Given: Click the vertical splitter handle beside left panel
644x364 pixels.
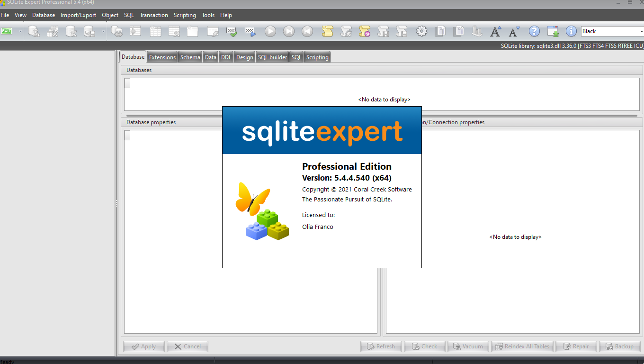Looking at the screenshot, I should [116, 203].
